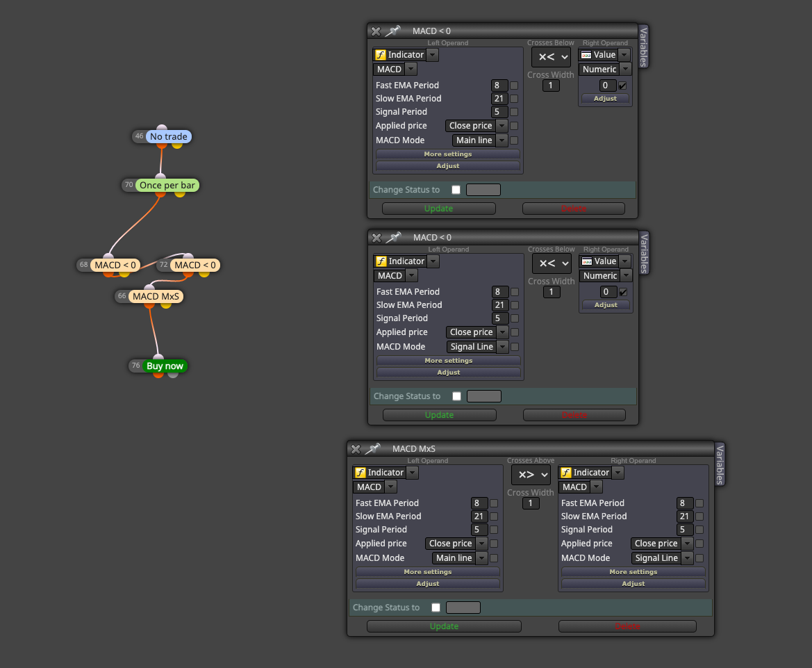This screenshot has height=668, width=812.
Task: Click Delete in the MACD MxS panel
Action: (627, 626)
